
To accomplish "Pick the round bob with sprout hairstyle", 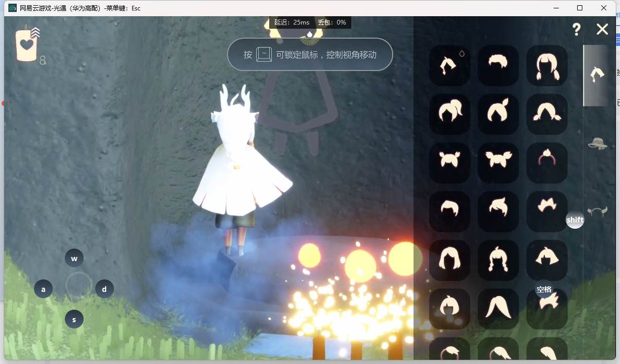I will tap(449, 309).
